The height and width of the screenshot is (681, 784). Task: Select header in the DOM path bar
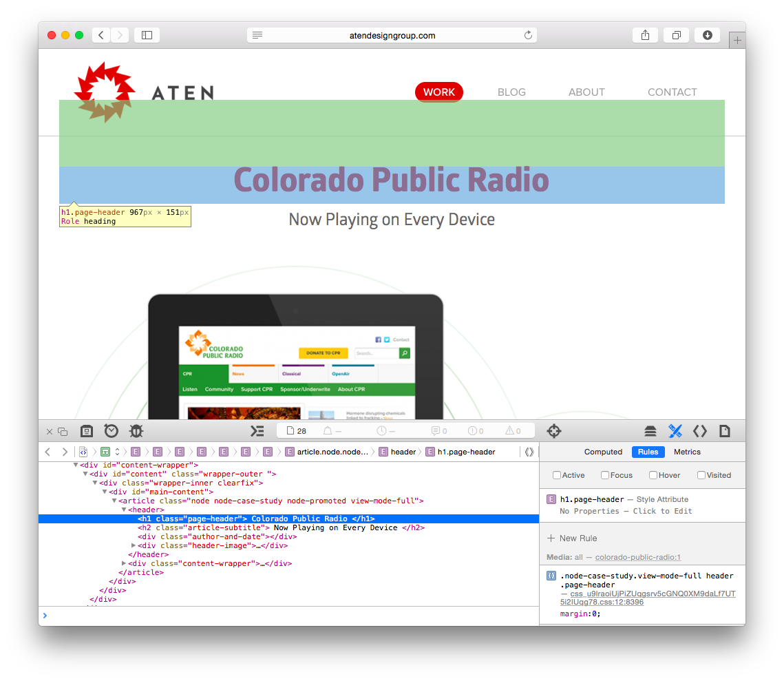(397, 452)
